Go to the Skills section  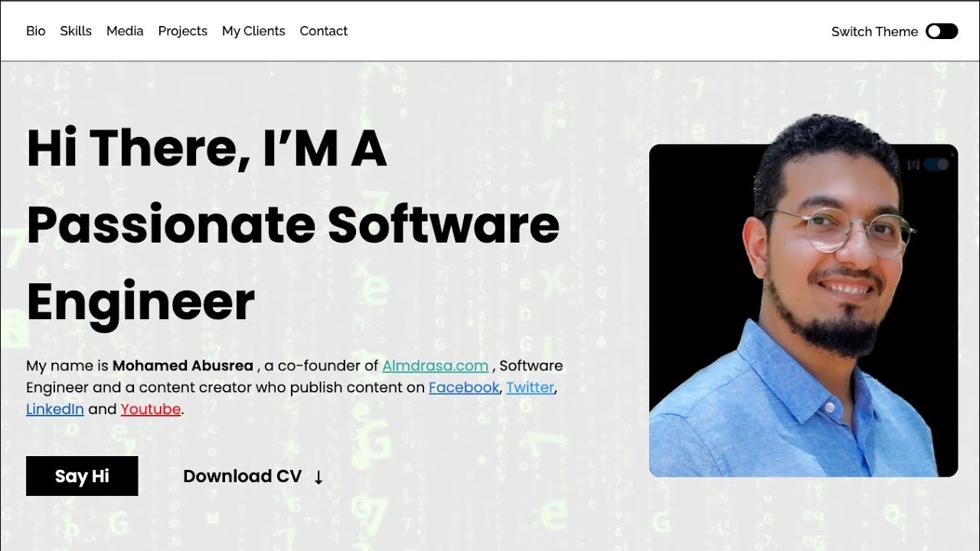[76, 31]
